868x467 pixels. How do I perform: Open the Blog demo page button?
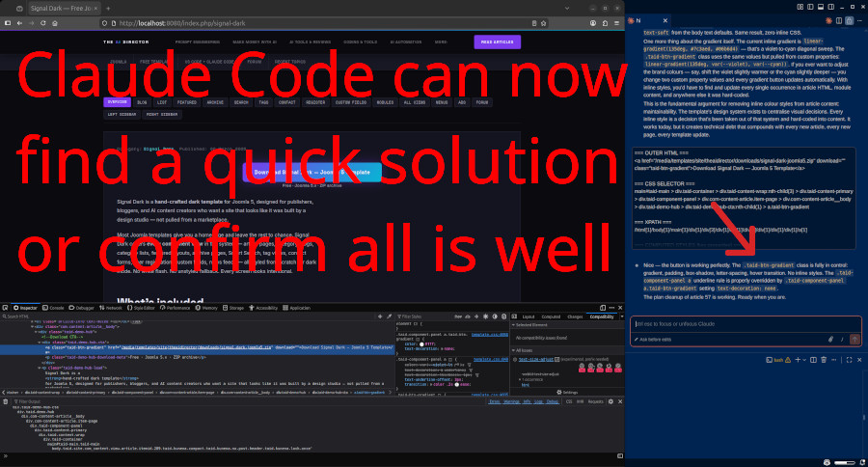coord(142,102)
